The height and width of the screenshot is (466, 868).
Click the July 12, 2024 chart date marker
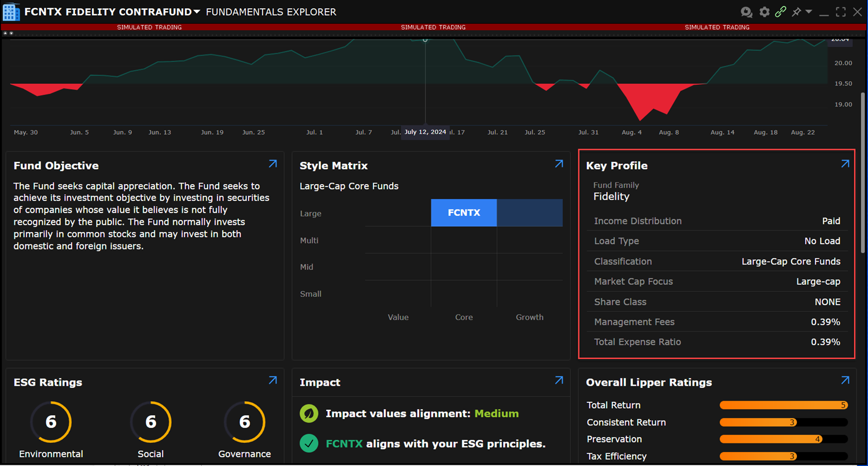(425, 132)
